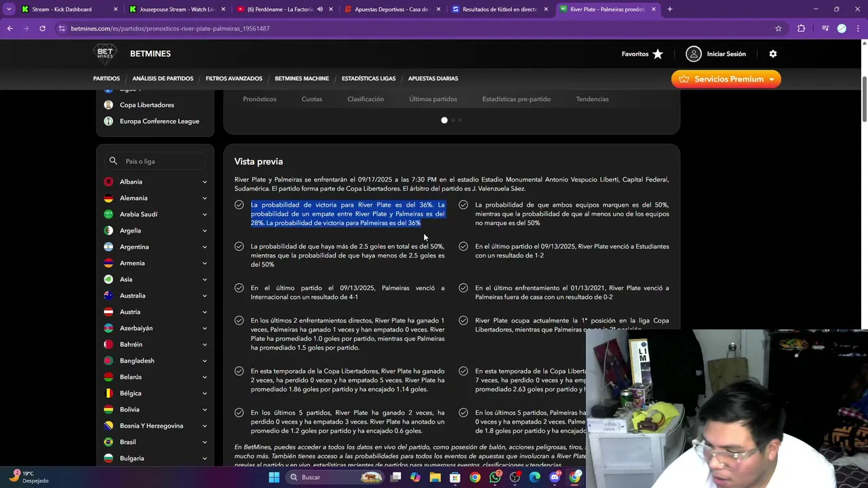868x488 pixels.
Task: Open Copa Libertadores league link
Action: tap(147, 105)
